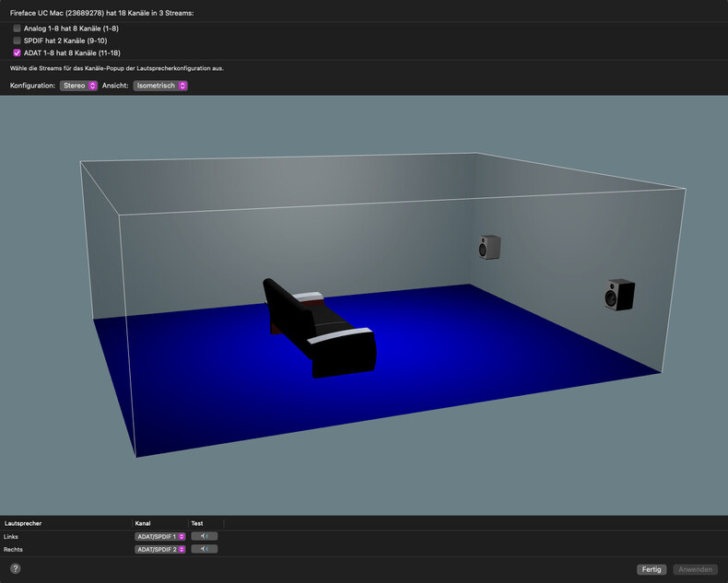Click the Fertig button
728x583 pixels.
point(652,569)
